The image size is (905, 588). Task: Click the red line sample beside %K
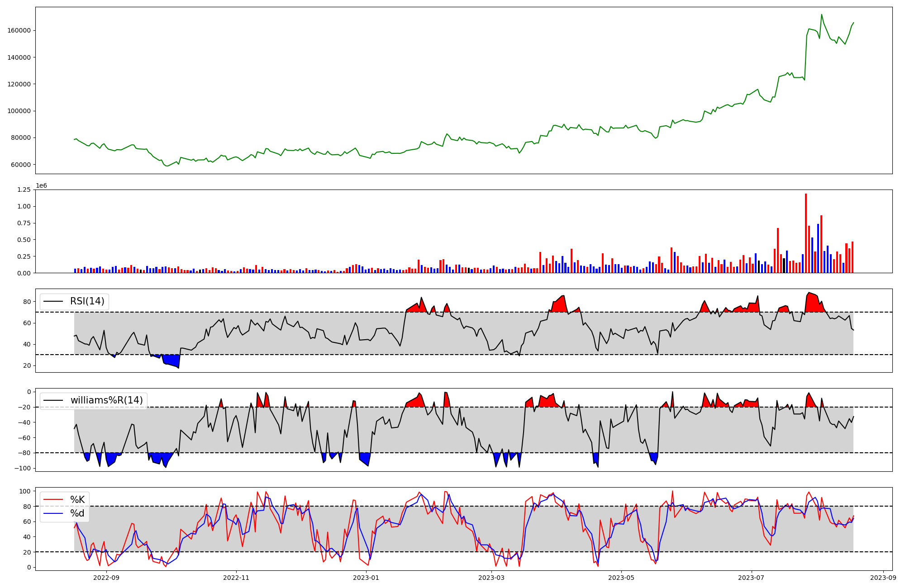click(x=53, y=500)
